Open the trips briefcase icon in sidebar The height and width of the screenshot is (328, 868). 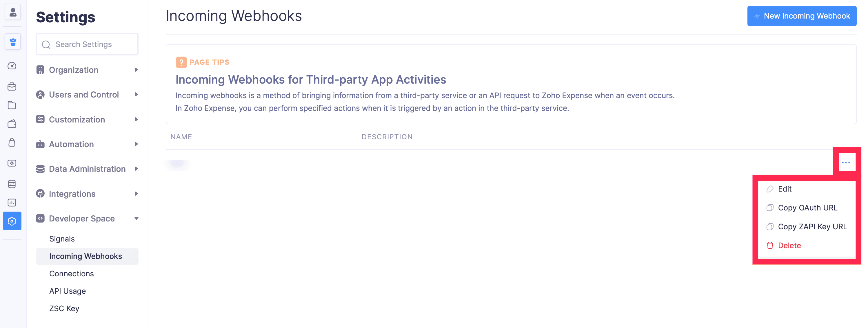pos(12,87)
